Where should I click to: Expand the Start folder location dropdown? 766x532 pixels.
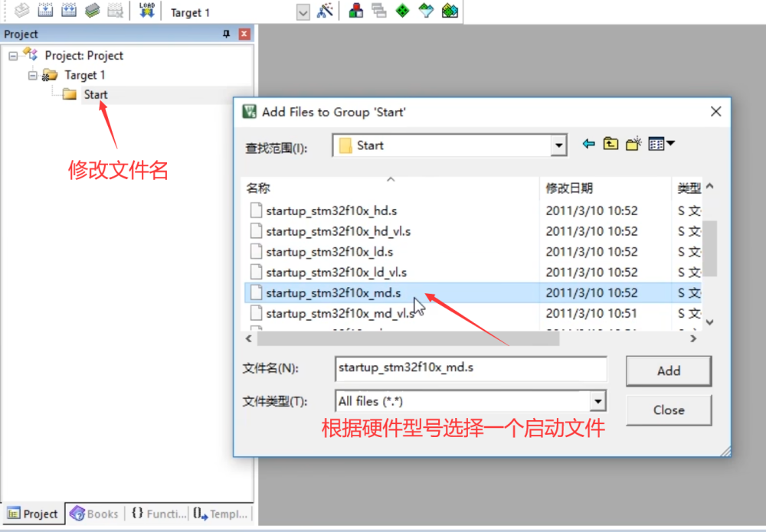pyautogui.click(x=558, y=145)
